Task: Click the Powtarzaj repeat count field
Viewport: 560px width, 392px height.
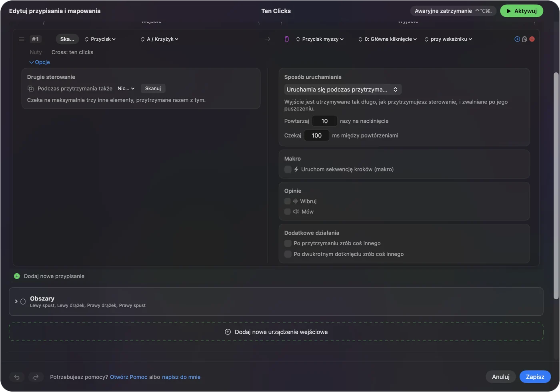Action: pos(324,121)
